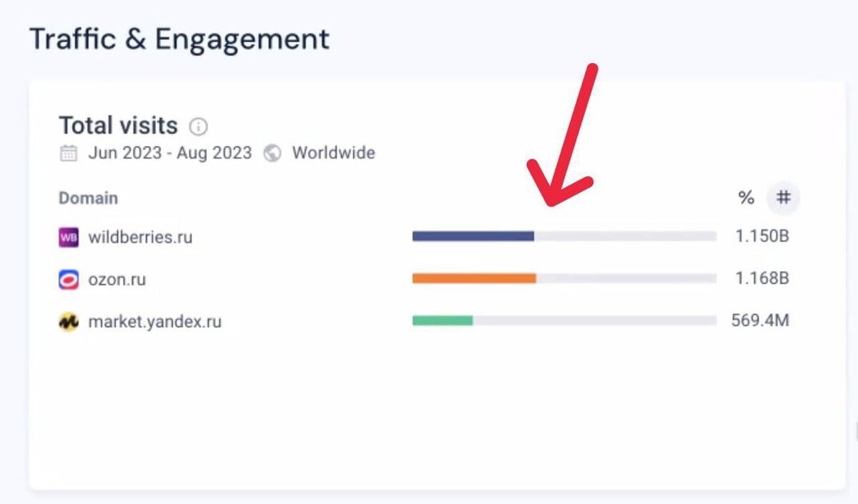
Task: Select the calendar icon beside the date range
Action: tap(68, 153)
